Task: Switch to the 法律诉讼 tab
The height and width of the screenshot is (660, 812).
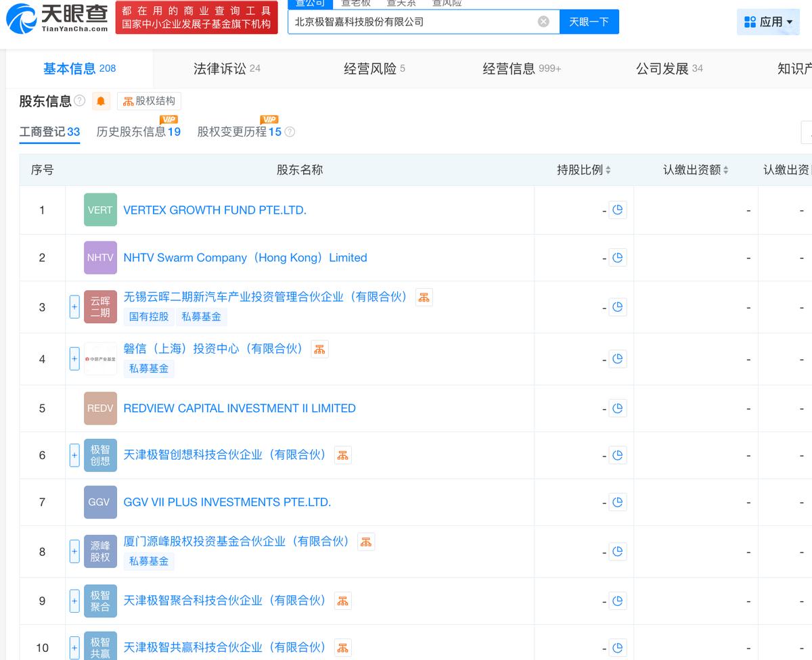Action: pos(227,68)
